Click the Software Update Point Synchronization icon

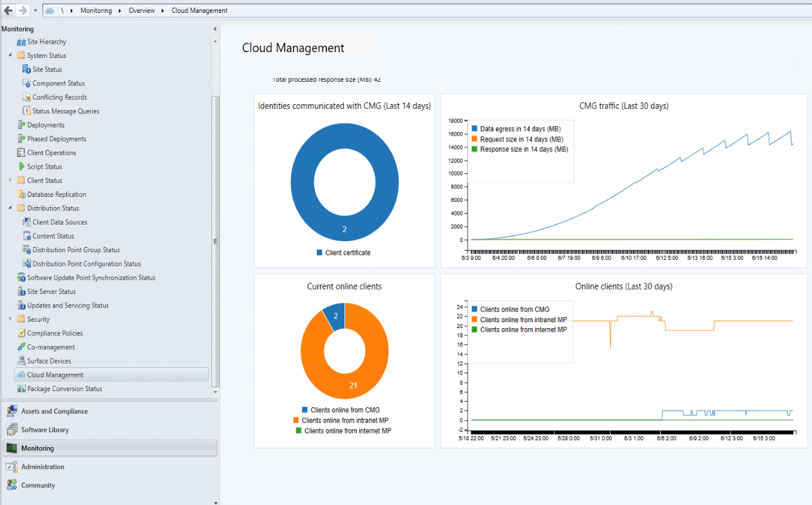(x=21, y=278)
